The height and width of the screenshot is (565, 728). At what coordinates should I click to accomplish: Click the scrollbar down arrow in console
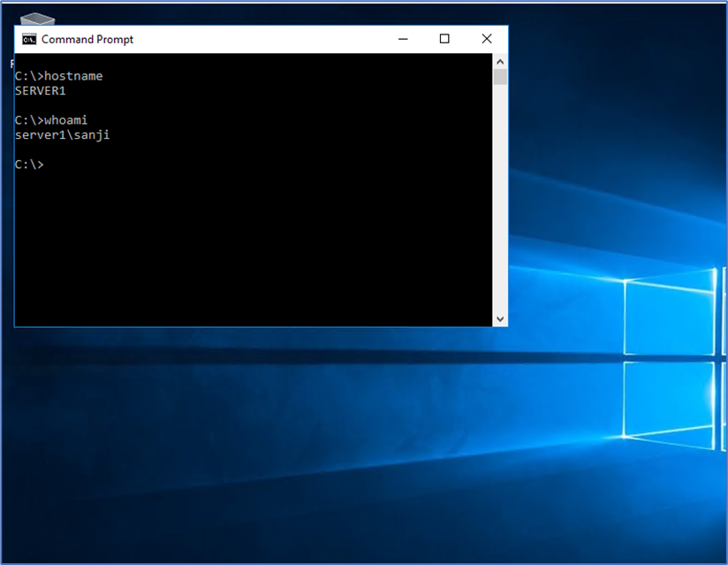click(500, 318)
